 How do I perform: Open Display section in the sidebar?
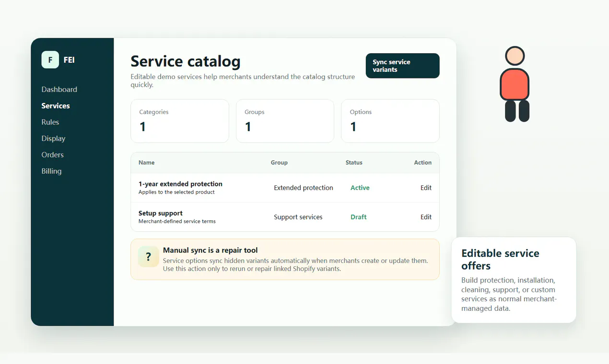click(x=53, y=138)
